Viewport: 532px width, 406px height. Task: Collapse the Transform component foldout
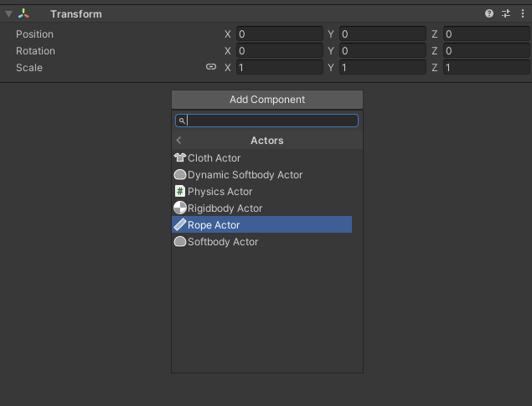9,14
